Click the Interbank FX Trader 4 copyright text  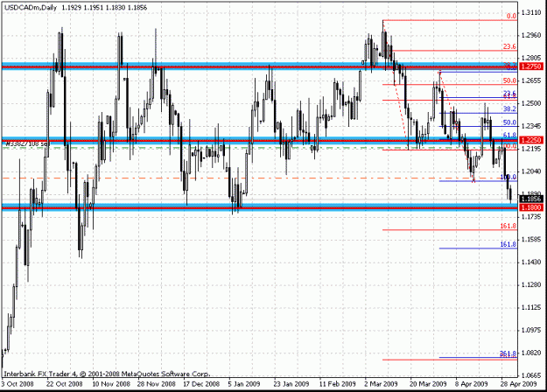point(107,374)
